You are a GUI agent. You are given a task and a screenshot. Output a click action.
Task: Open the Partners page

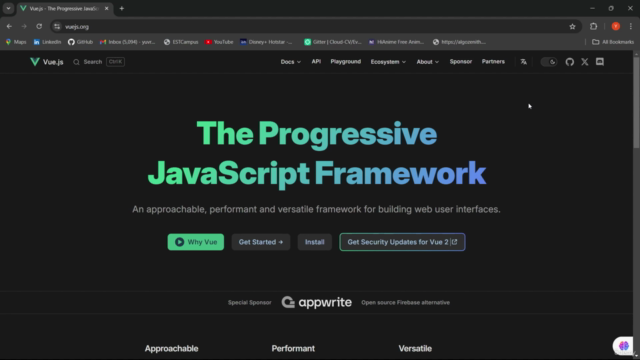point(493,62)
